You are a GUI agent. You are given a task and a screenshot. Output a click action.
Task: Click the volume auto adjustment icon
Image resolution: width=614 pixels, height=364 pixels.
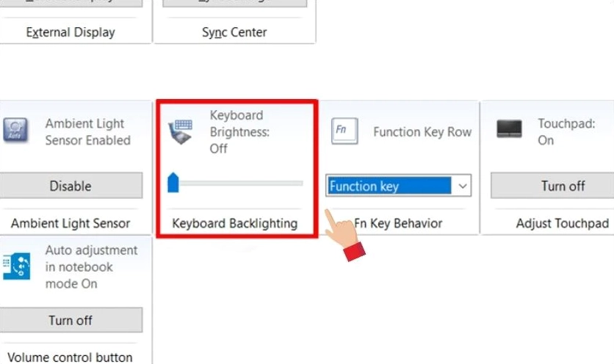15,266
